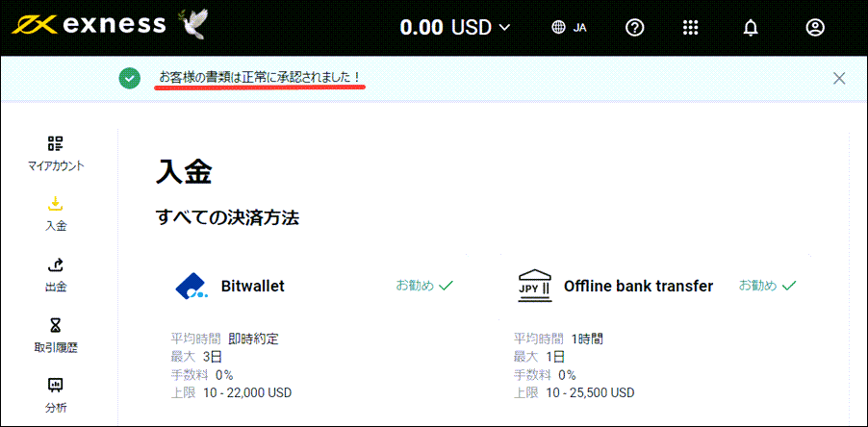This screenshot has height=427, width=868.
Task: Select 入金 in the sidebar
Action: pos(56,214)
